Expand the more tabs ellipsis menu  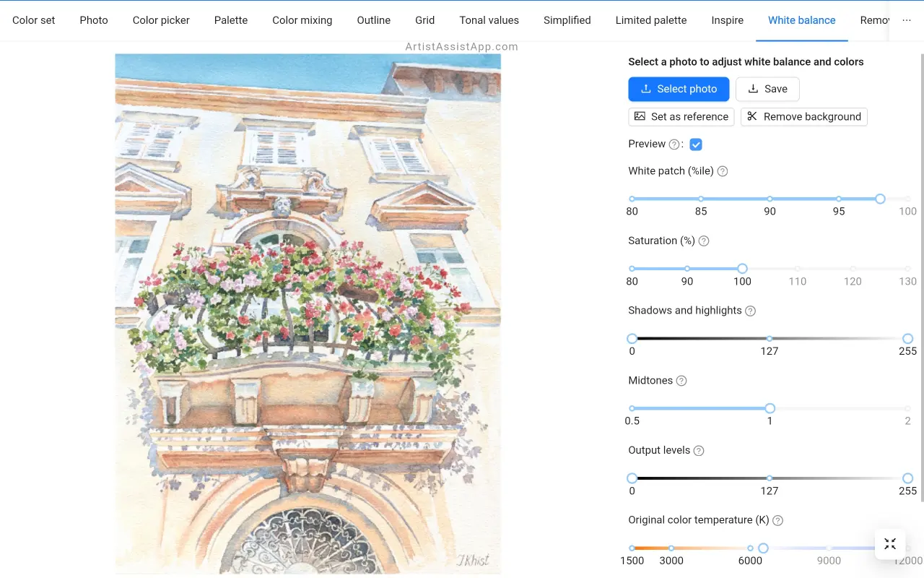(x=907, y=20)
